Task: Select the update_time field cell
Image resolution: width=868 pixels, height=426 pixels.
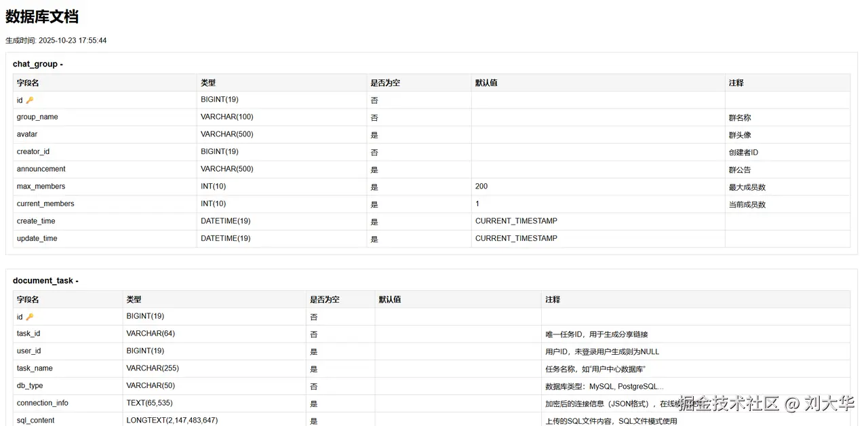Action: pos(105,239)
